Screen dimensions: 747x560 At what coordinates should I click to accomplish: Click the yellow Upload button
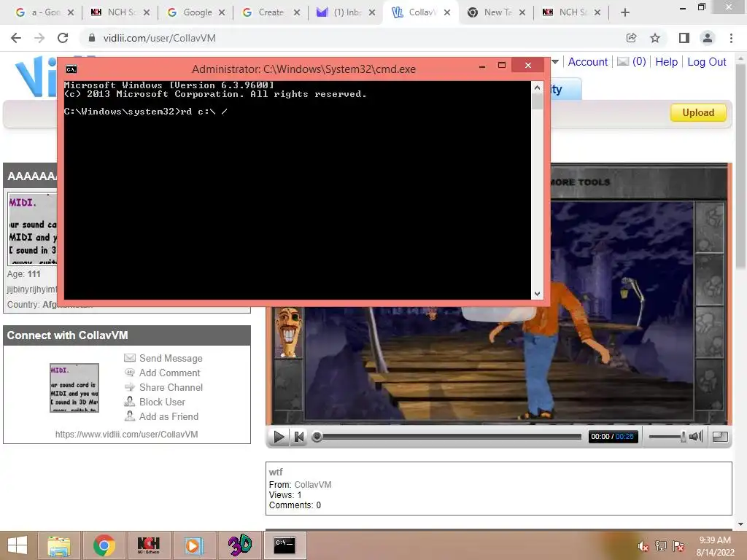click(698, 113)
